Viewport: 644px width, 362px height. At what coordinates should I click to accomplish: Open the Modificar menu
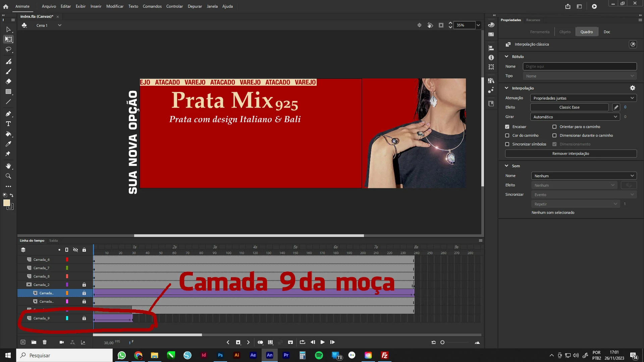pyautogui.click(x=115, y=6)
